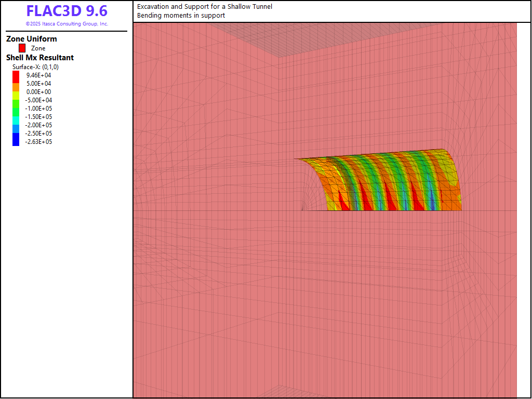Screen dimensions: 532x399
Task: Click the 5.00E+04 legend value
Action: coord(39,84)
